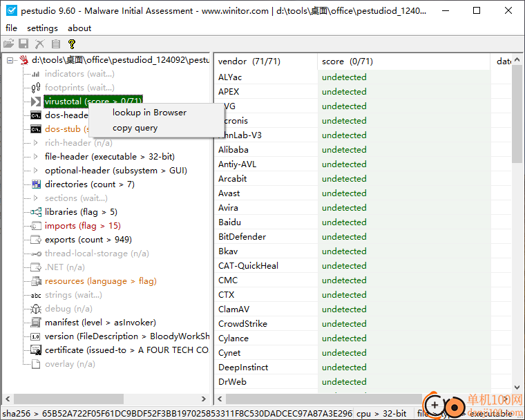The width and height of the screenshot is (525, 420).
Task: Click the footprints icon
Action: pyautogui.click(x=36, y=88)
